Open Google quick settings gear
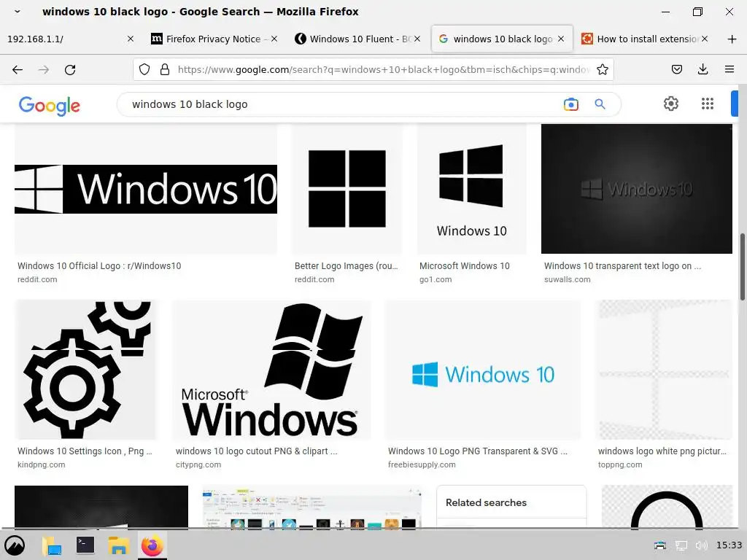747x560 pixels. pyautogui.click(x=671, y=104)
